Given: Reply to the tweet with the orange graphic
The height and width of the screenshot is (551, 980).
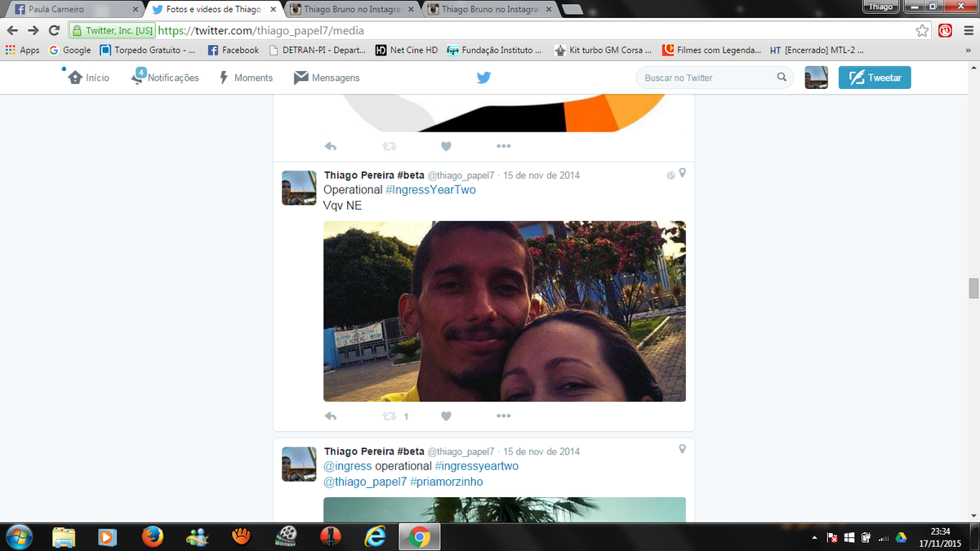Looking at the screenshot, I should [x=331, y=146].
